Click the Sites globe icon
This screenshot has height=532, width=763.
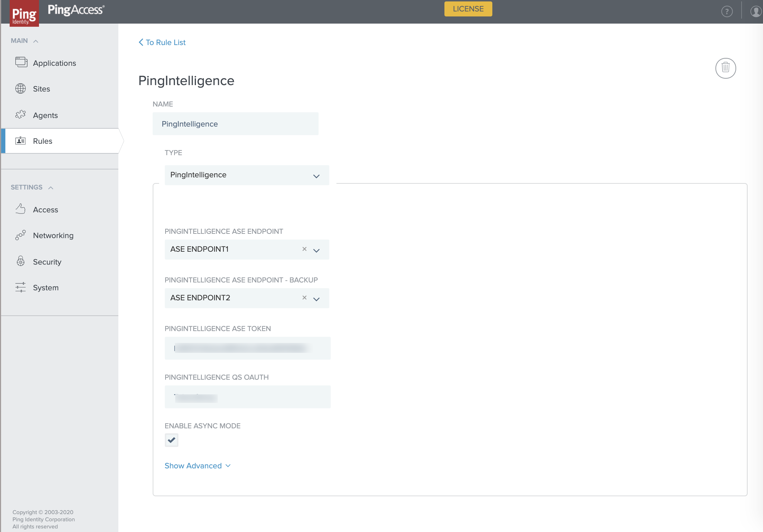(20, 88)
